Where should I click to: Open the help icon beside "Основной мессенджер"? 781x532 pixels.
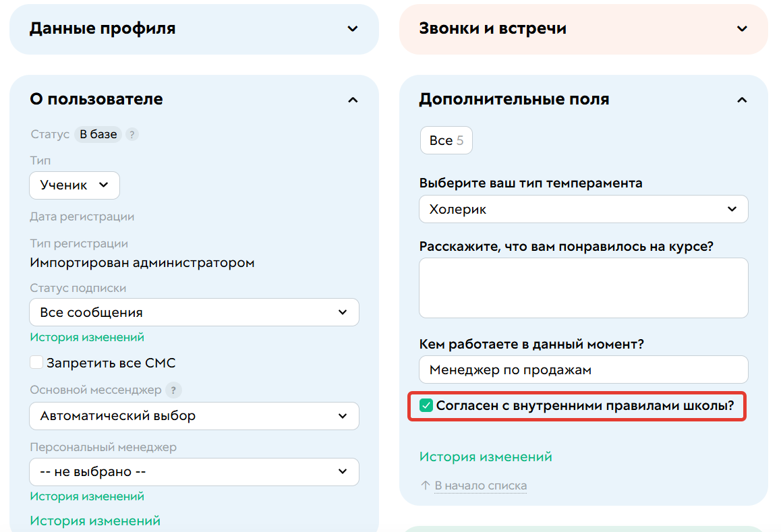pos(174,390)
